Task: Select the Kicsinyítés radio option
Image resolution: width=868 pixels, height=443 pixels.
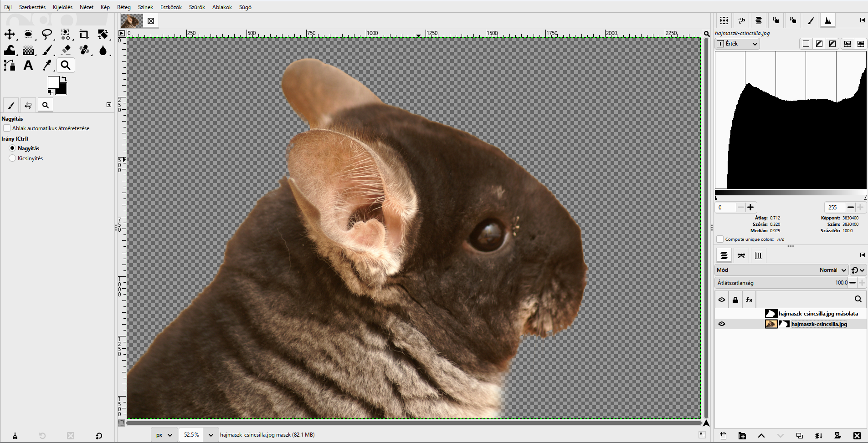Action: (12, 158)
